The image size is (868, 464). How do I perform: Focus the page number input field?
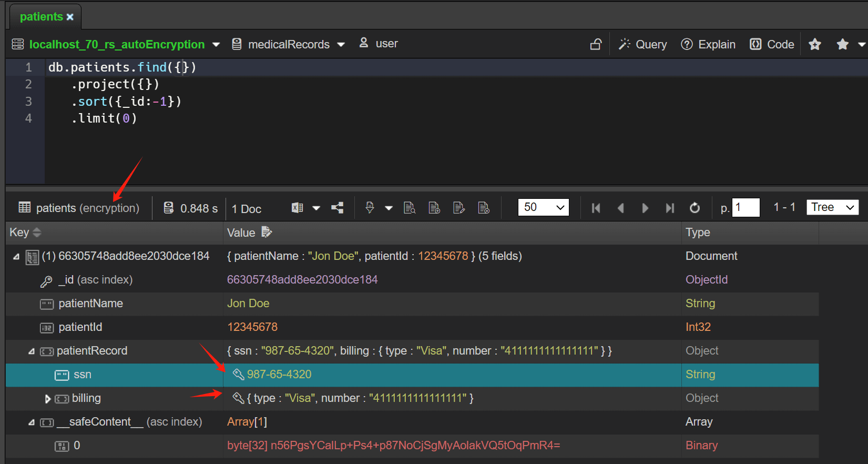746,207
